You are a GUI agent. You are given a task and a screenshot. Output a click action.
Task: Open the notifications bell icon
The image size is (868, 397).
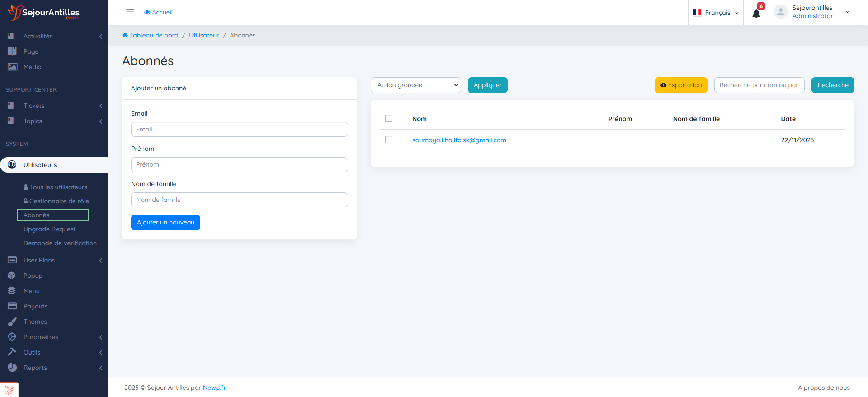click(756, 13)
